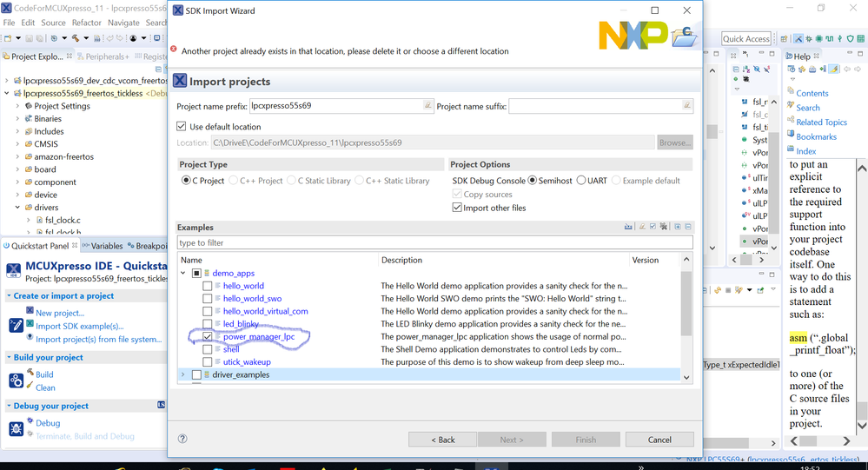Click the square-wave clocks perspective icon
The height and width of the screenshot is (470, 868).
(829, 39)
